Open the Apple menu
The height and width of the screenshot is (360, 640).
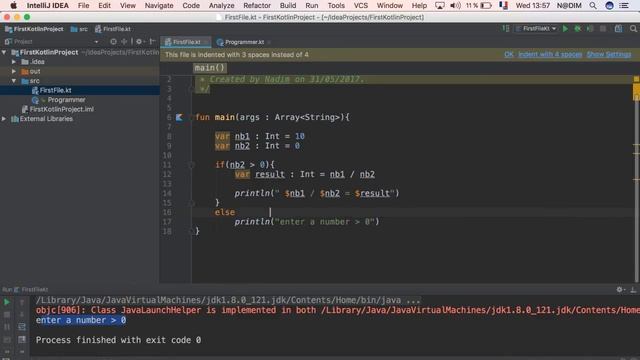click(13, 6)
